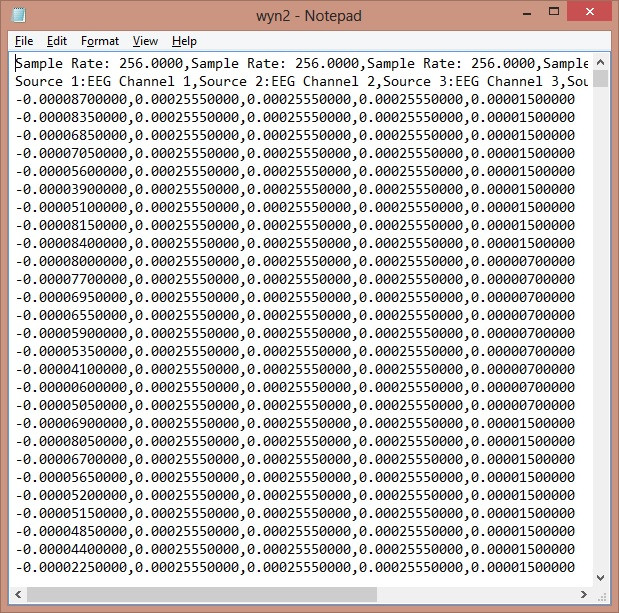Click the second 'Sample Rate: 256.0000' header text

coord(276,63)
